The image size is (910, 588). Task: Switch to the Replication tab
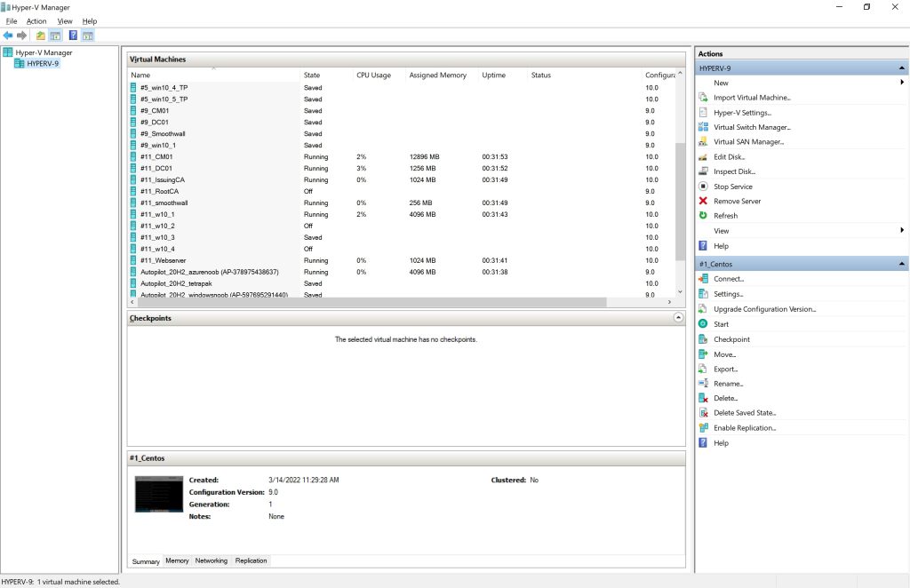point(251,560)
